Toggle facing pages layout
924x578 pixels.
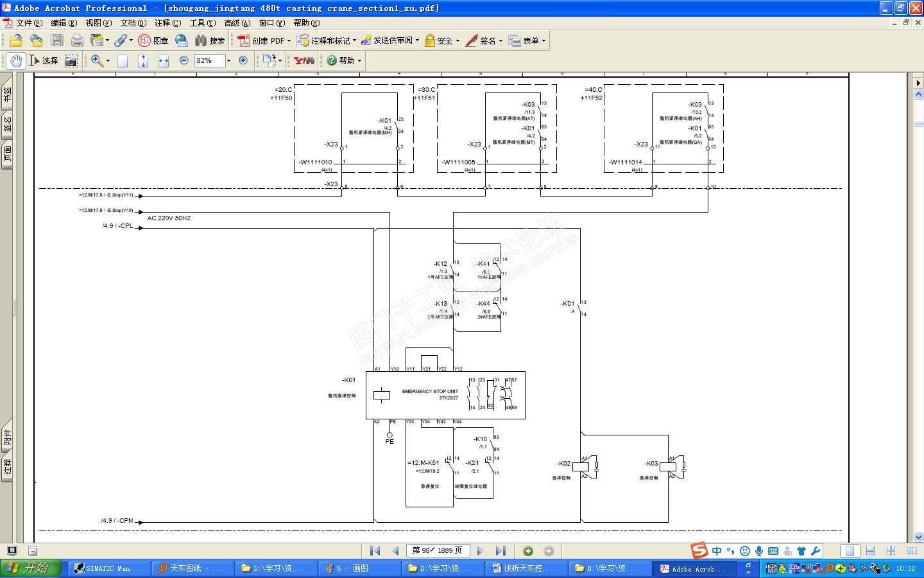[911, 551]
